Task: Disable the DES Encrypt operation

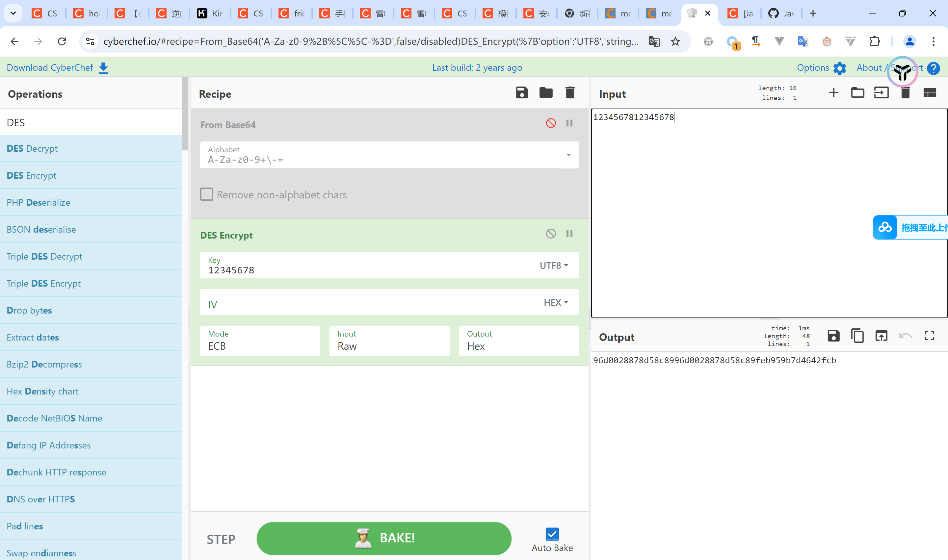Action: 551,234
